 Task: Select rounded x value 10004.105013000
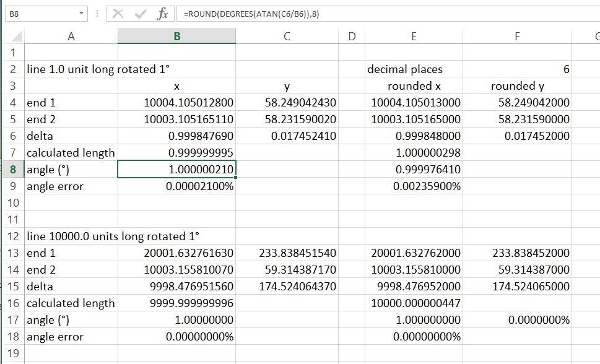pyautogui.click(x=414, y=103)
